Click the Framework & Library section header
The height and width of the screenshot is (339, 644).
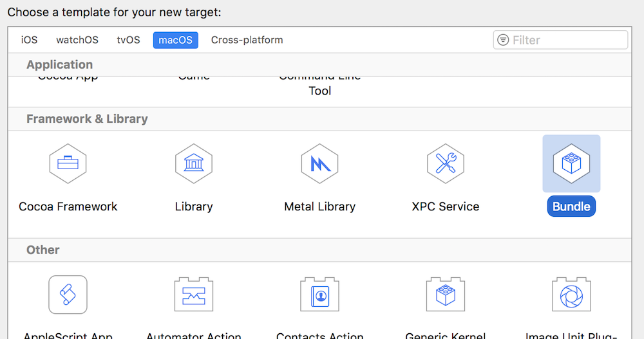click(x=87, y=119)
